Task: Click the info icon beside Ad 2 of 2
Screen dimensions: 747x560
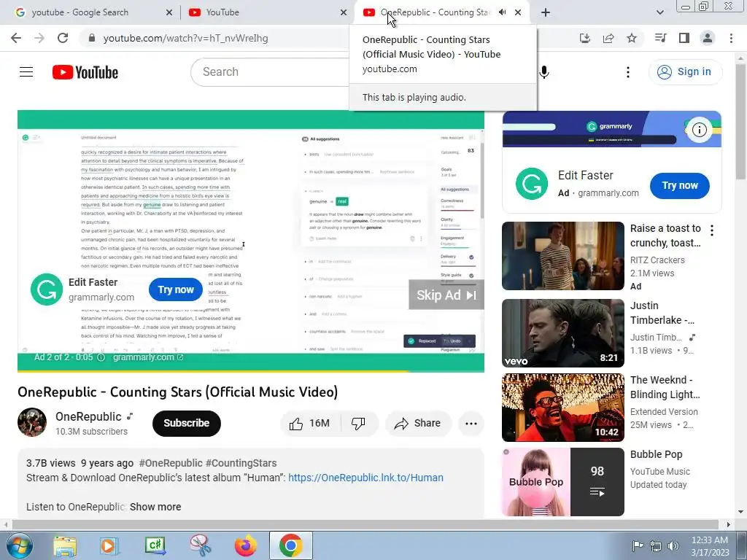Action: click(101, 357)
